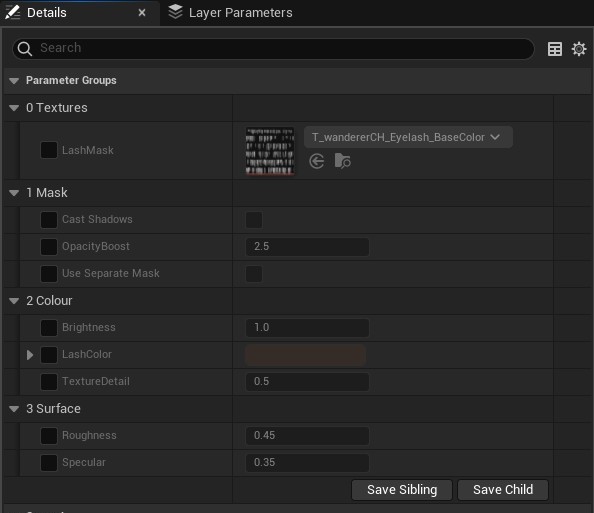Click the Specular value field 0.35
Screen dimensions: 594x513
pyautogui.click(x=307, y=463)
